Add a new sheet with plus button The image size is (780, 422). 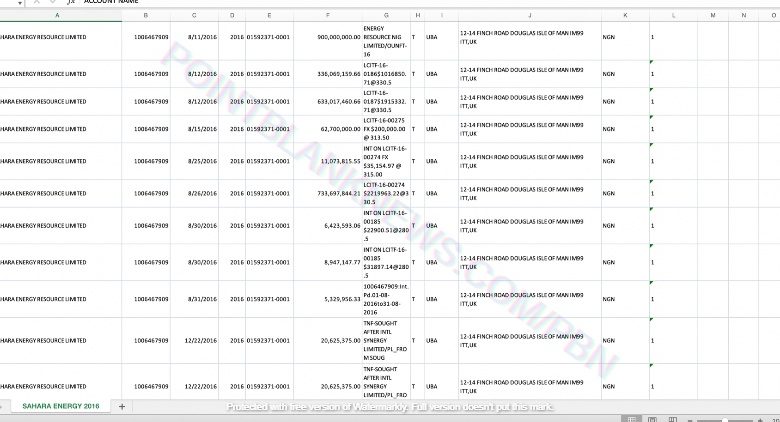pyautogui.click(x=121, y=407)
